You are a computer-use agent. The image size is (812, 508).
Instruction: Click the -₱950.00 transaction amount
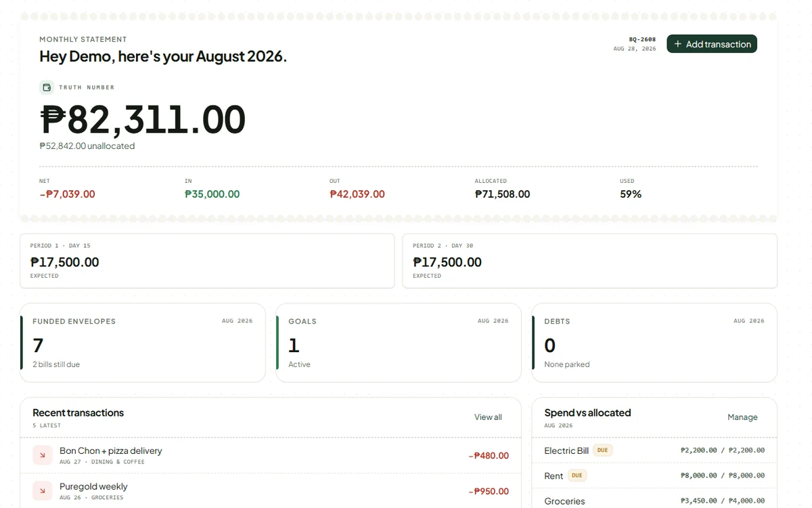coord(489,492)
